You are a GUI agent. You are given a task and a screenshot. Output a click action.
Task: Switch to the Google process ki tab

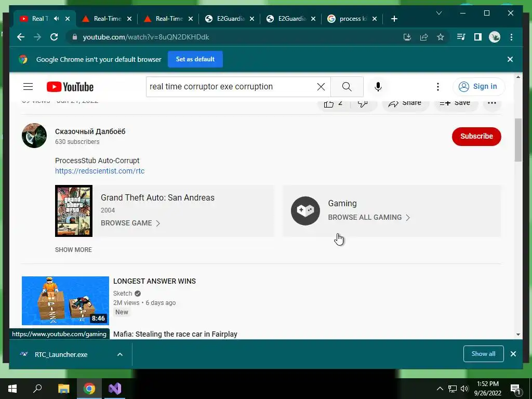[353, 19]
